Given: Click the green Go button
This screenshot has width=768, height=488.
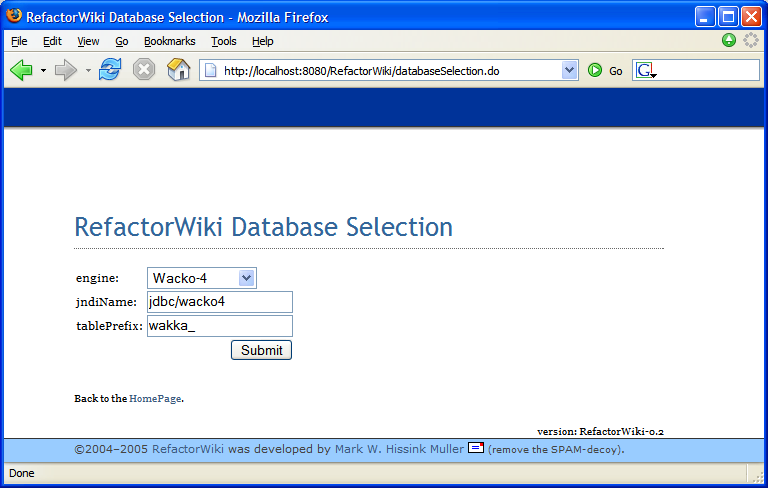Looking at the screenshot, I should (605, 71).
